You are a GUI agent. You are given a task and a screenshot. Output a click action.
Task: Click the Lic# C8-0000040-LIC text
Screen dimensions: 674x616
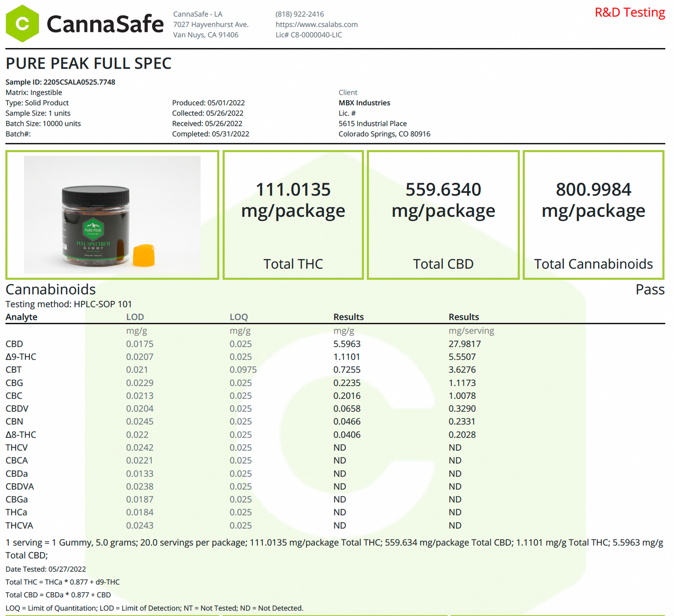(308, 35)
